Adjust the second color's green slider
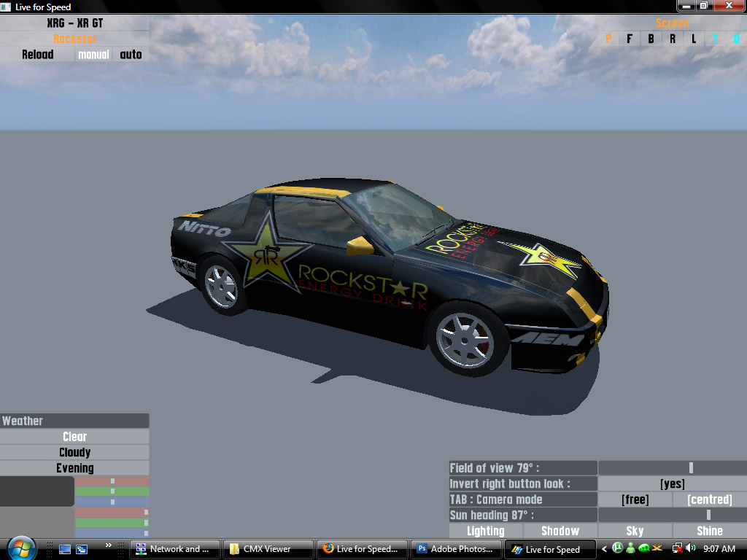 112,522
